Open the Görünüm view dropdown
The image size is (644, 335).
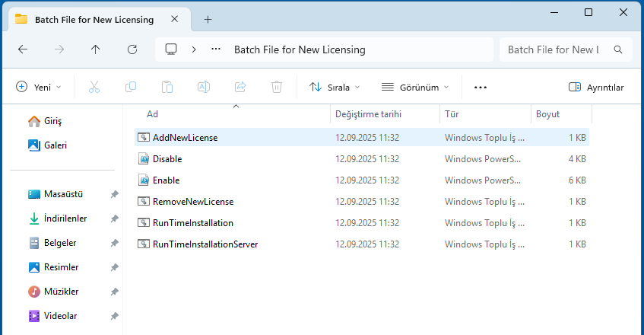click(x=415, y=88)
